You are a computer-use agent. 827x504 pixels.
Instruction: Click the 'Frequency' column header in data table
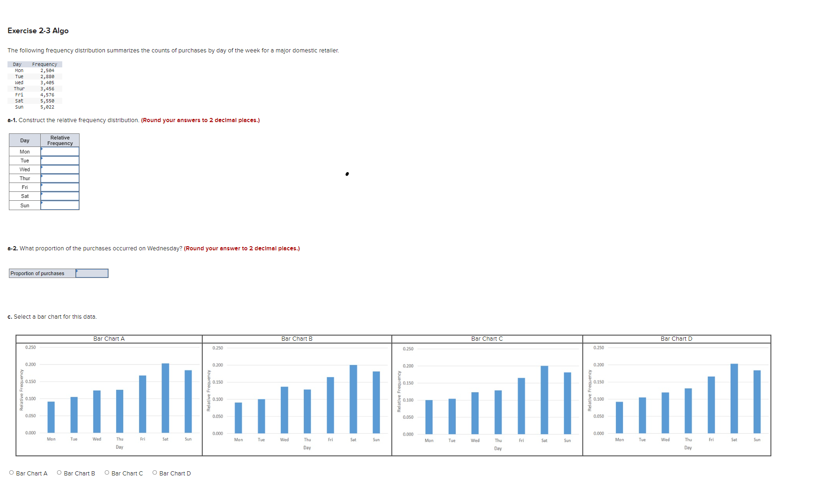click(44, 65)
